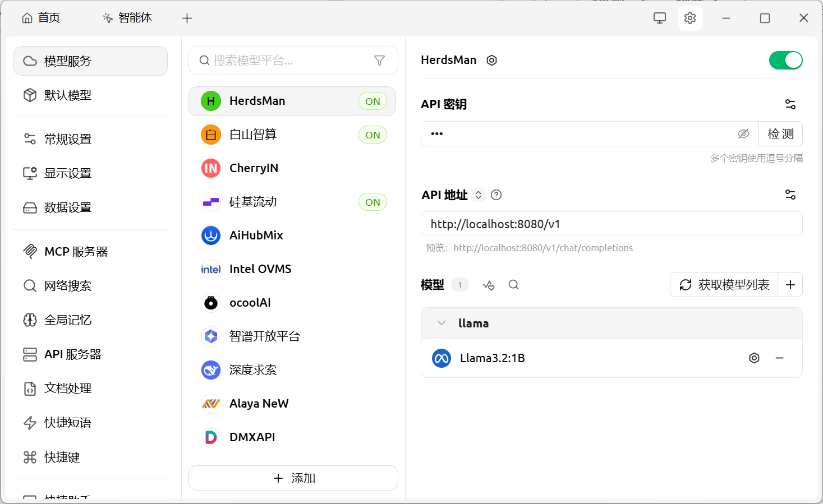Image resolution: width=823 pixels, height=504 pixels.
Task: Click the 深度求索 whale logo
Action: pos(211,370)
